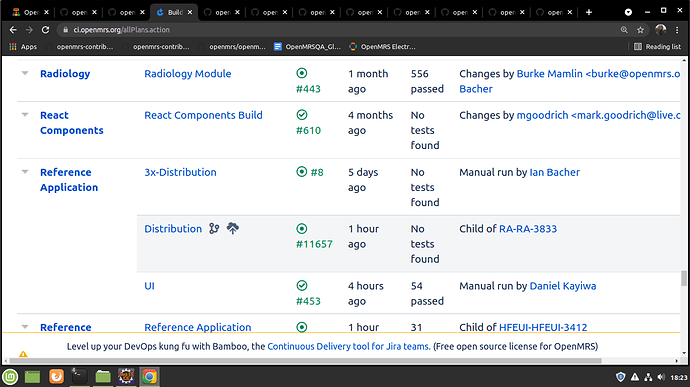Viewport: 690px width, 387px height.
Task: Collapse the Radiology project group
Action: pyautogui.click(x=25, y=73)
